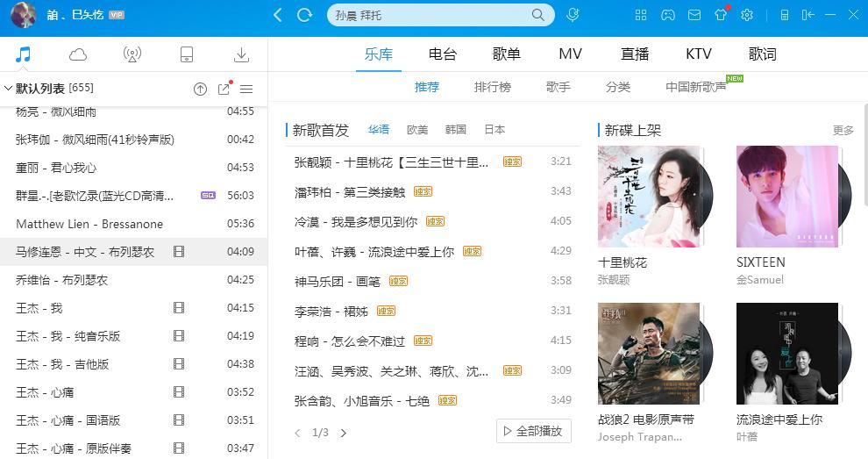Click the 全部播放 button
Image resolution: width=868 pixels, height=459 pixels.
tap(534, 431)
